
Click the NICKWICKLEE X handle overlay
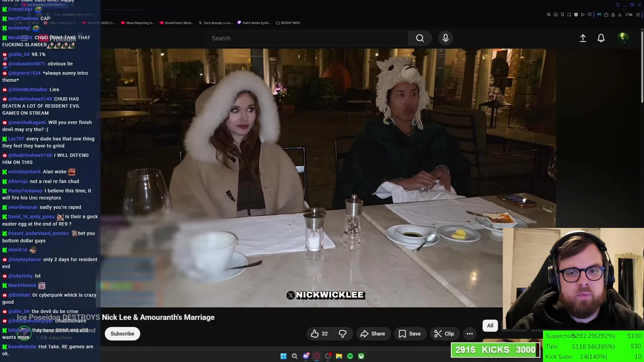click(x=326, y=295)
